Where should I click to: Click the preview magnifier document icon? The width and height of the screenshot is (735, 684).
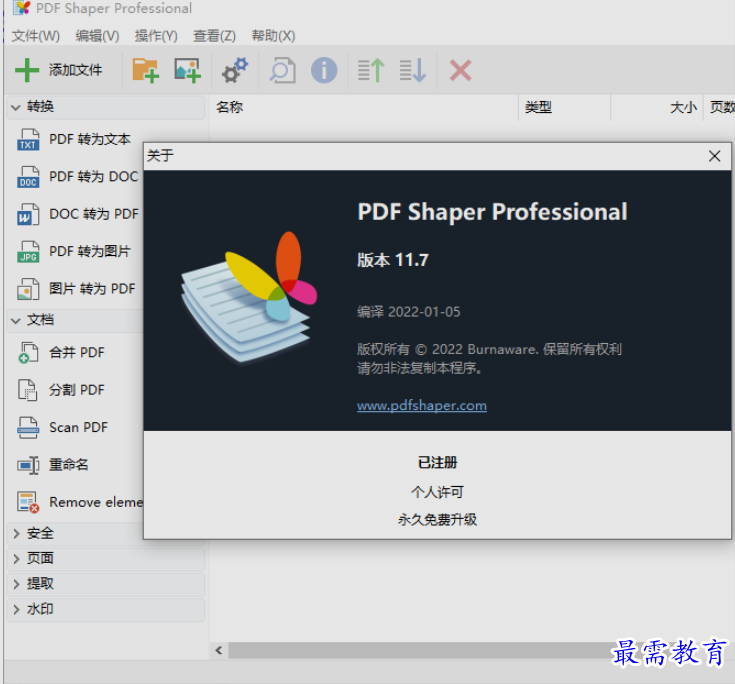283,70
